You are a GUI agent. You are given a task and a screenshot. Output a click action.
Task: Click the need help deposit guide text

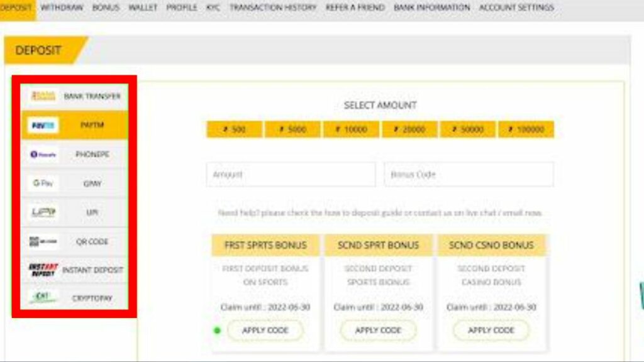tap(380, 212)
